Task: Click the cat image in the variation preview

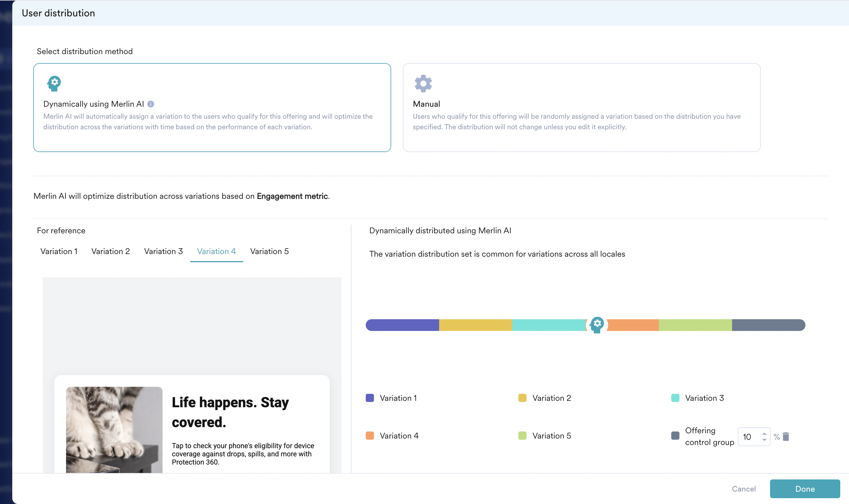Action: [114, 430]
